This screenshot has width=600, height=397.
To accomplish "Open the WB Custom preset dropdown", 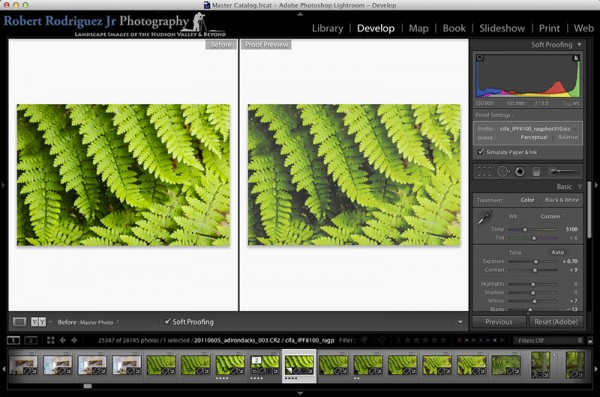I will (553, 216).
